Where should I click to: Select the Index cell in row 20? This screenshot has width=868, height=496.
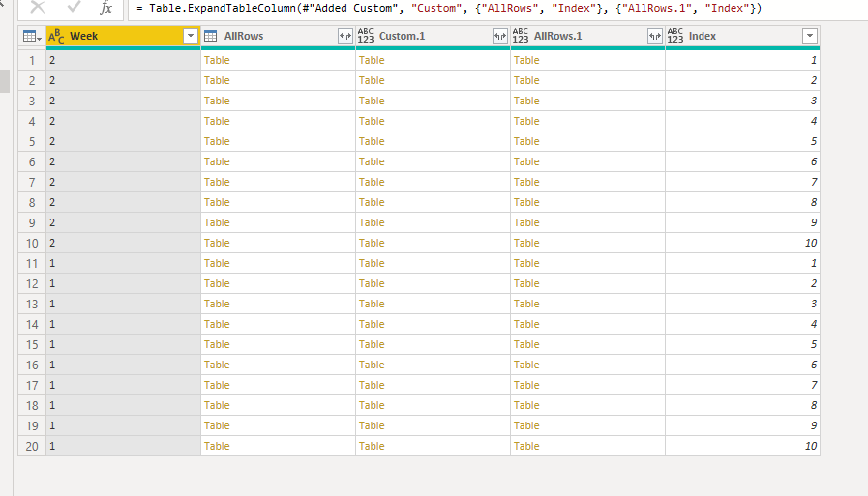(742, 446)
